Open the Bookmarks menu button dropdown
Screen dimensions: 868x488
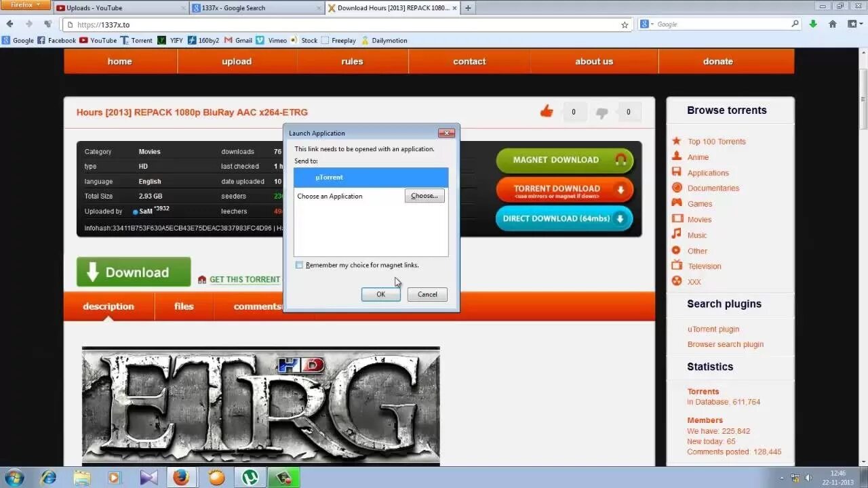[854, 24]
